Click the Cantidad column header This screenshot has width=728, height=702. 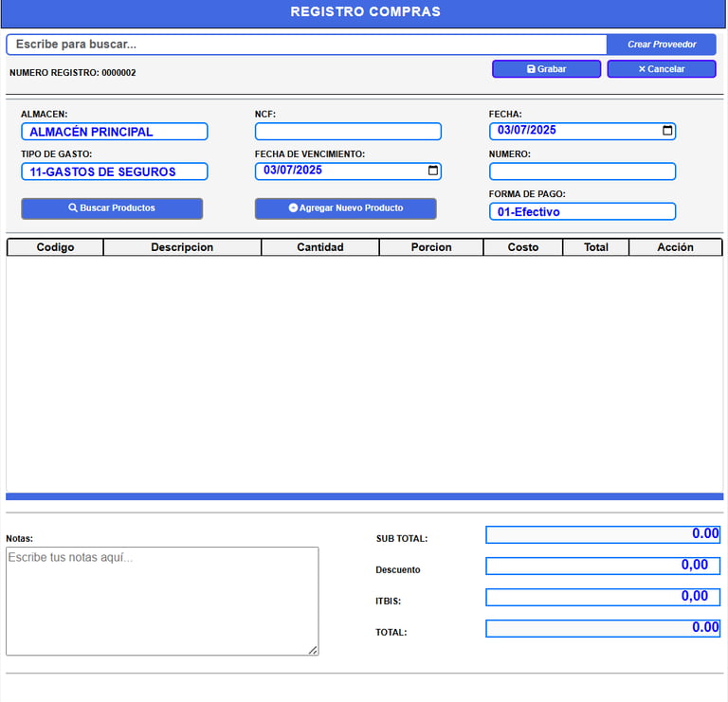[x=320, y=247]
